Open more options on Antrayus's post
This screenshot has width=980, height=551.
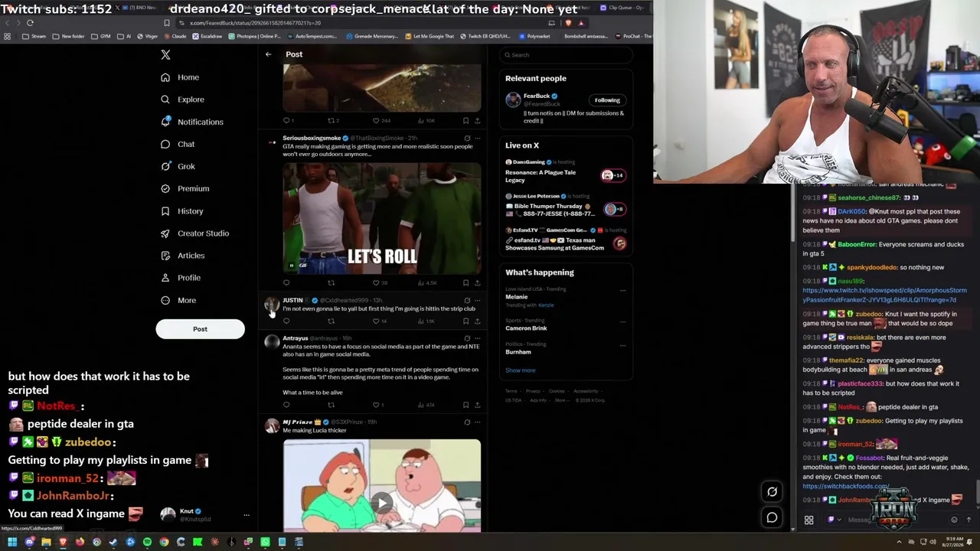point(477,338)
